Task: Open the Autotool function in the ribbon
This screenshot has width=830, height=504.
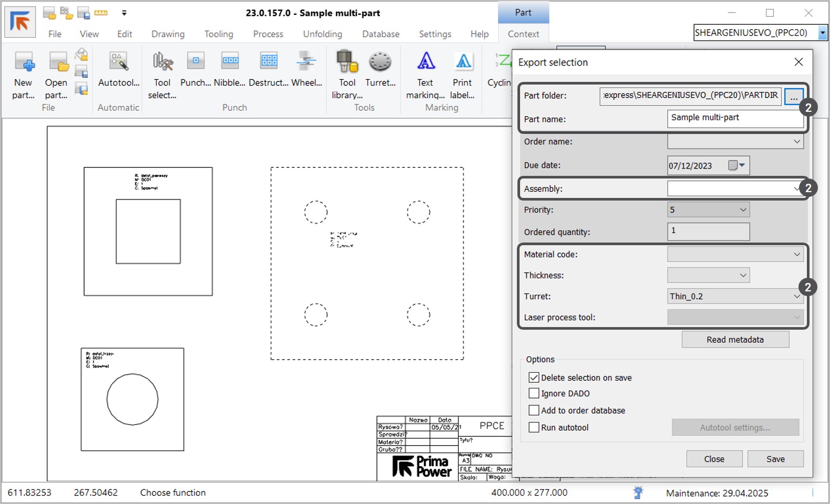Action: (119, 63)
